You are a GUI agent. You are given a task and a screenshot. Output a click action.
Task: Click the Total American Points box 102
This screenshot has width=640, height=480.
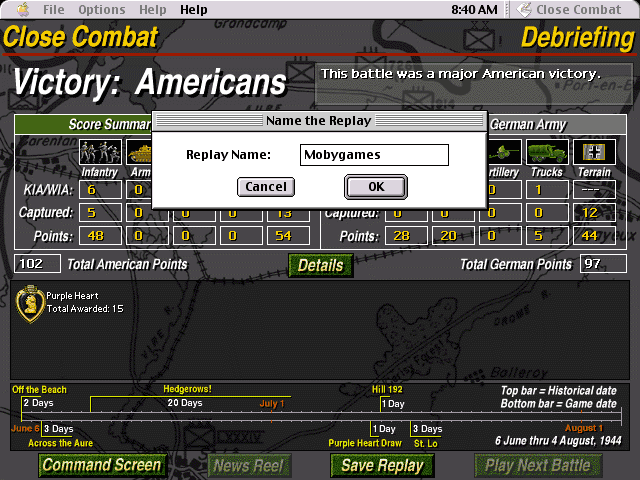tap(38, 264)
